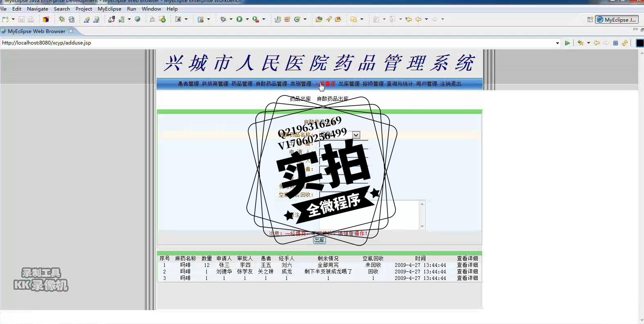Click the 药品出库 sub-link
Viewport: 644px width, 324px height.
[x=300, y=99]
